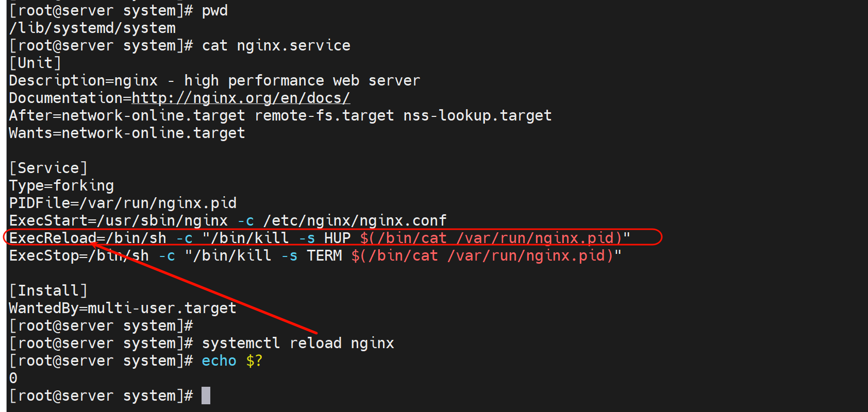
Task: Click the PIDFile=/var/run/nginx.pid line
Action: 123,203
